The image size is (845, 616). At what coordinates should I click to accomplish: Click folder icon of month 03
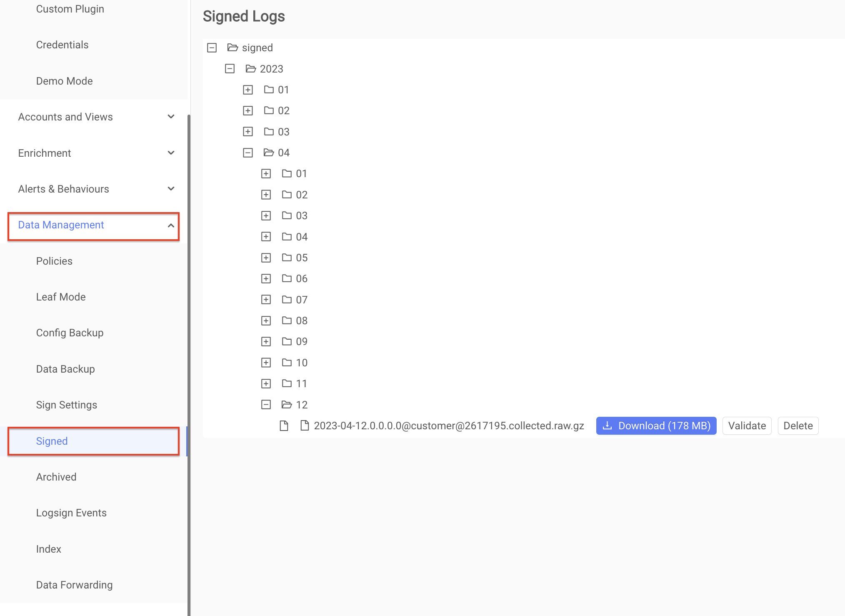[269, 131]
